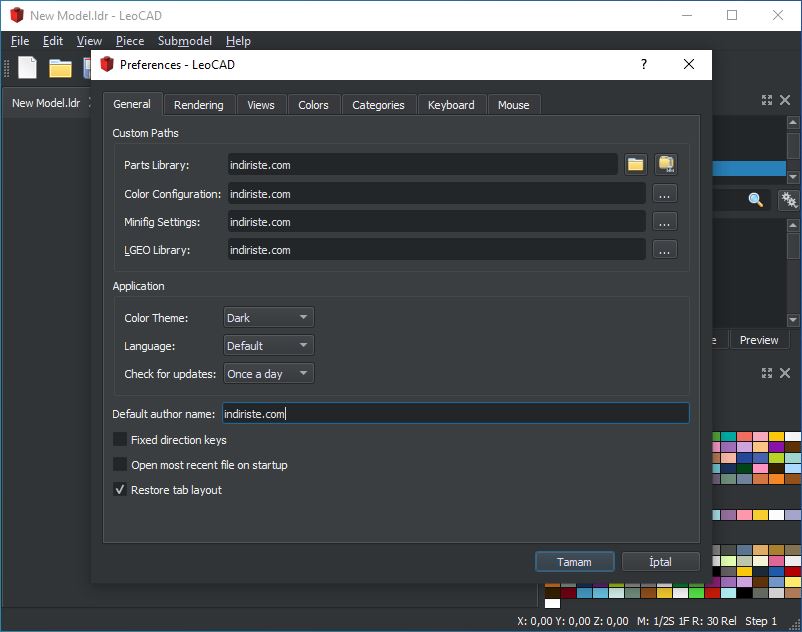Open Check for updates dropdown
802x632 pixels.
(269, 374)
